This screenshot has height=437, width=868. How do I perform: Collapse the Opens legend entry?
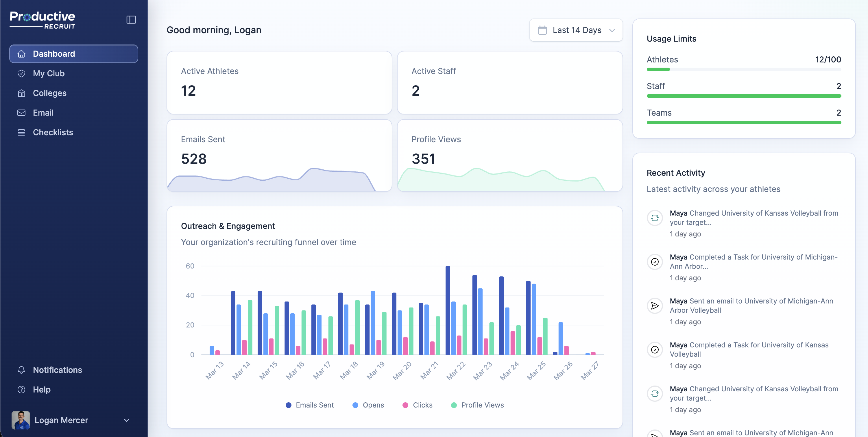[368, 405]
